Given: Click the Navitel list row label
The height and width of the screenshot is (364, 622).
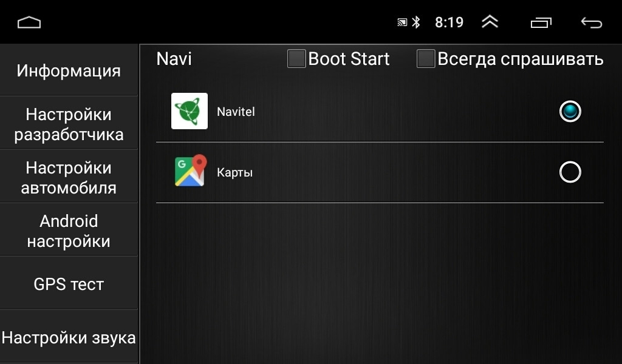Looking at the screenshot, I should [236, 112].
